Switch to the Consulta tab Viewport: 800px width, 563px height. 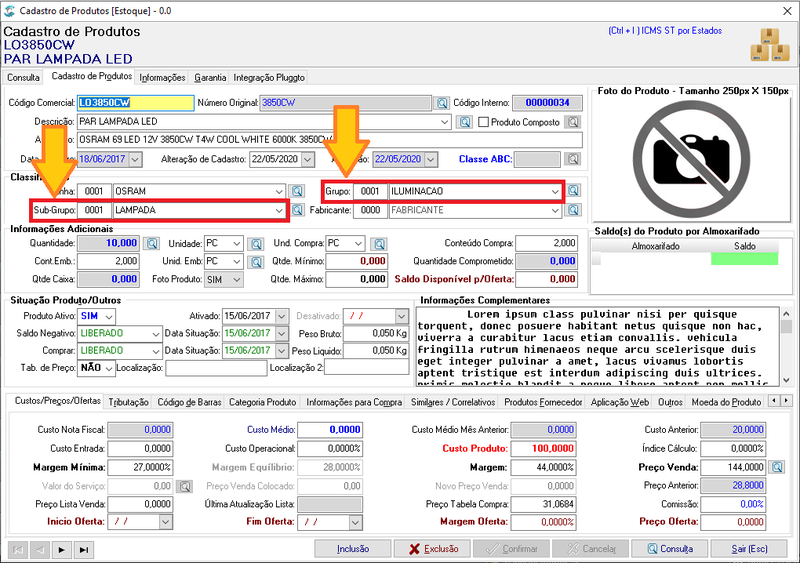point(23,78)
